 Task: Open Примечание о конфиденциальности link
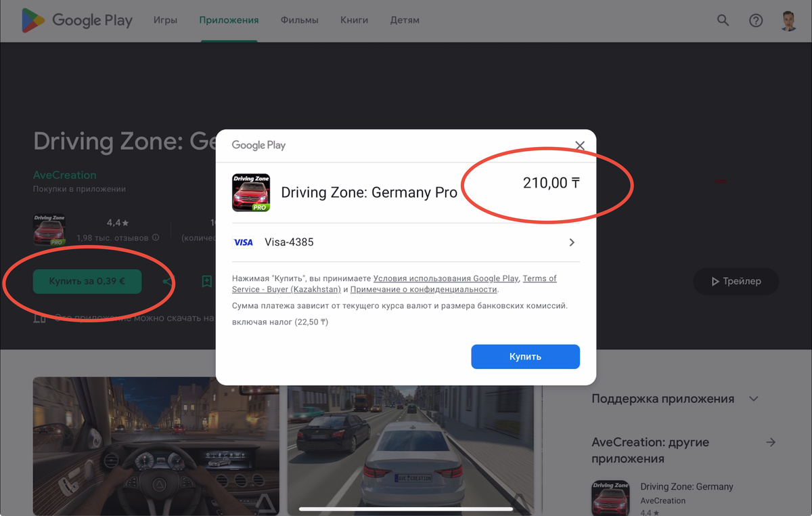[424, 289]
